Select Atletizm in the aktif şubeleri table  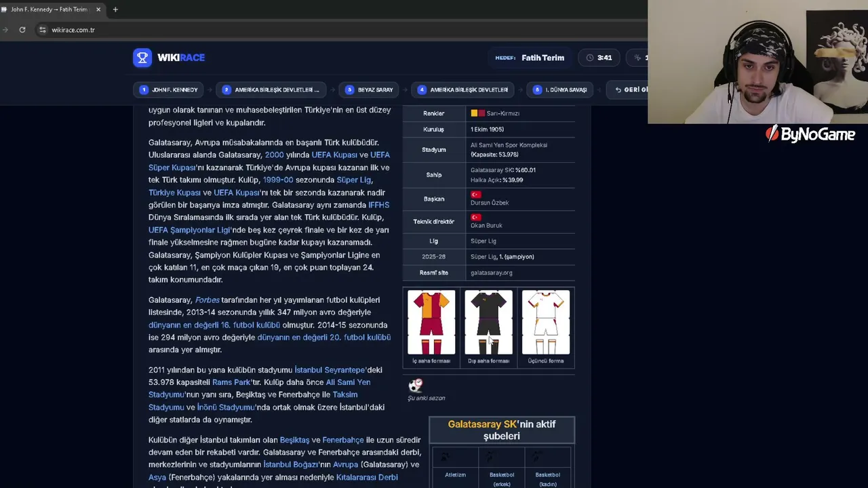click(455, 475)
